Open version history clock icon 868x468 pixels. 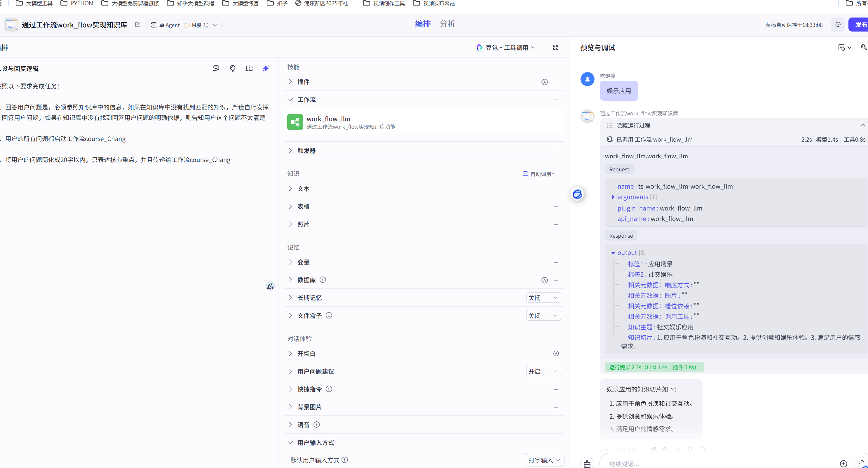pyautogui.click(x=838, y=25)
